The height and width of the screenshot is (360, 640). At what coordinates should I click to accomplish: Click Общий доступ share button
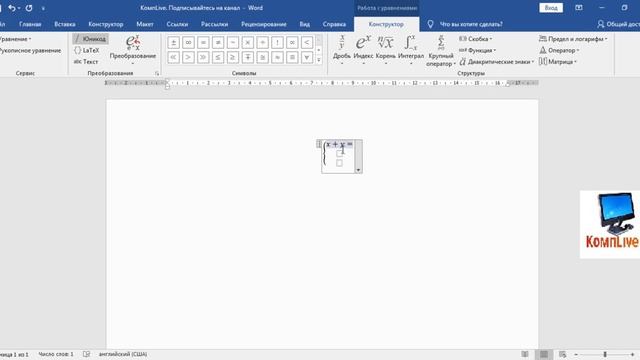618,24
